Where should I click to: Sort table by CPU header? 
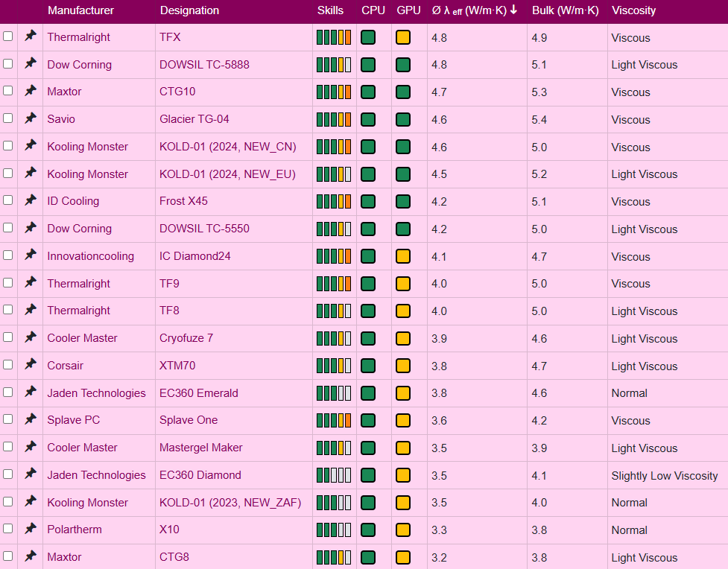coord(373,10)
